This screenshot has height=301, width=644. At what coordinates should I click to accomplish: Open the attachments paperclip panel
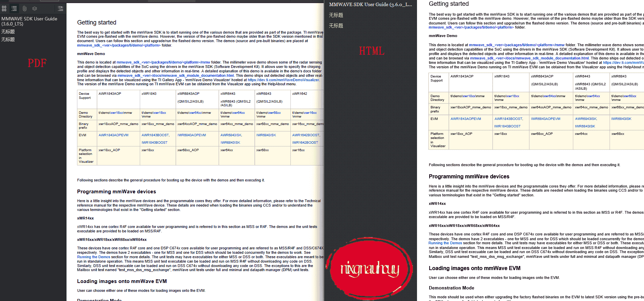[24, 8]
